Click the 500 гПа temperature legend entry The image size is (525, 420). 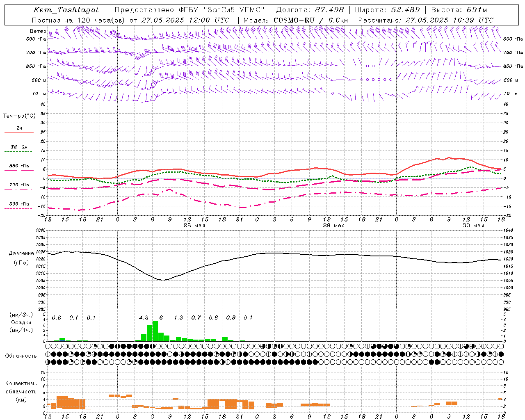coord(19,203)
